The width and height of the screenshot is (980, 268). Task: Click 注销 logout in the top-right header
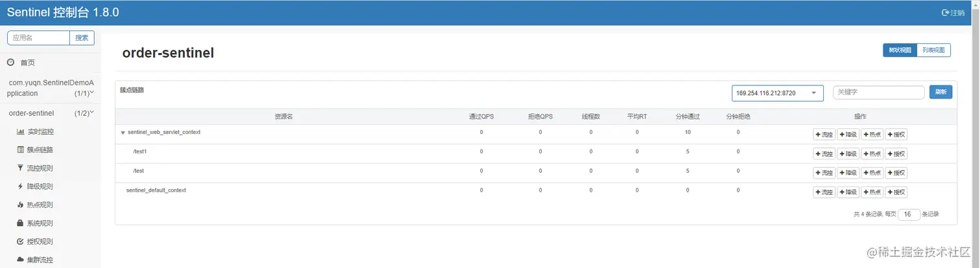(x=953, y=12)
